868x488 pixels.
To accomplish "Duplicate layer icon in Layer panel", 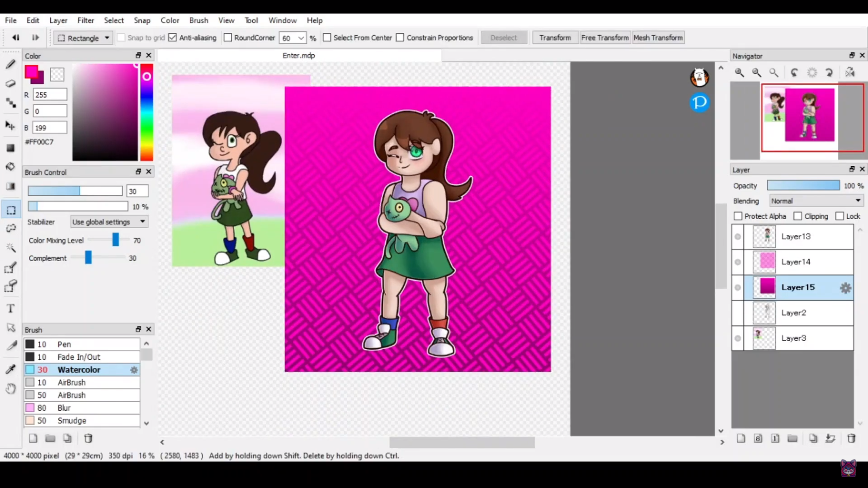I will pyautogui.click(x=813, y=438).
